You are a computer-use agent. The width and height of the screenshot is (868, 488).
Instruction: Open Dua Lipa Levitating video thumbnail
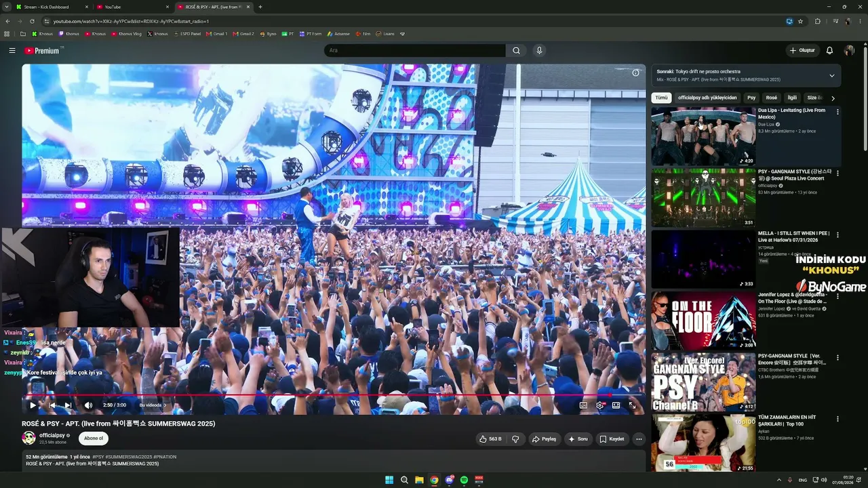click(703, 136)
